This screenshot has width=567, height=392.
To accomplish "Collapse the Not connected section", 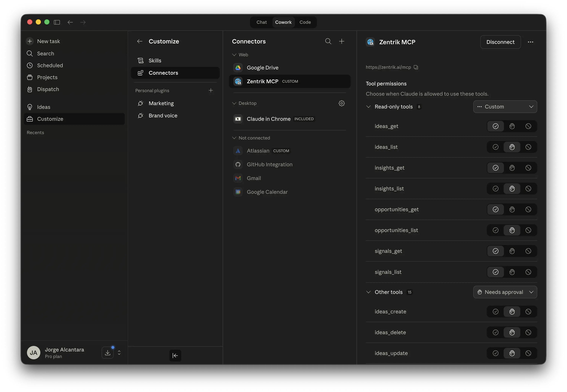I will coord(234,138).
